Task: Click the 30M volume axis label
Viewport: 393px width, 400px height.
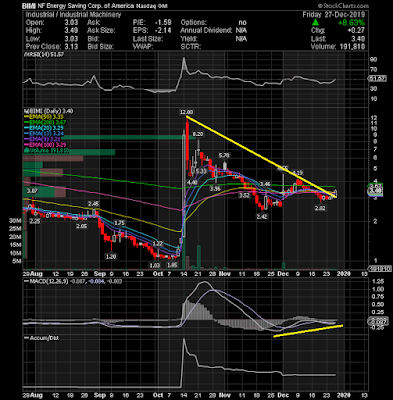Action: [x=15, y=221]
